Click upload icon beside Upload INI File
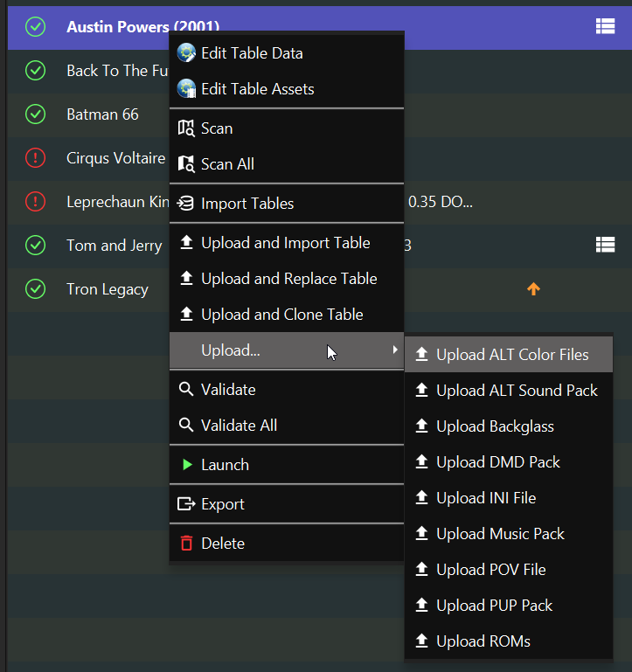Viewport: 632px width, 672px height. point(422,497)
